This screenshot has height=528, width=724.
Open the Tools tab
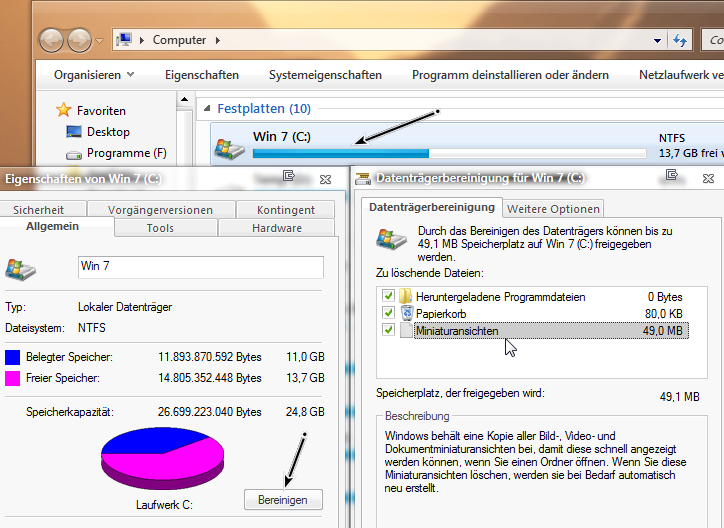click(x=160, y=228)
